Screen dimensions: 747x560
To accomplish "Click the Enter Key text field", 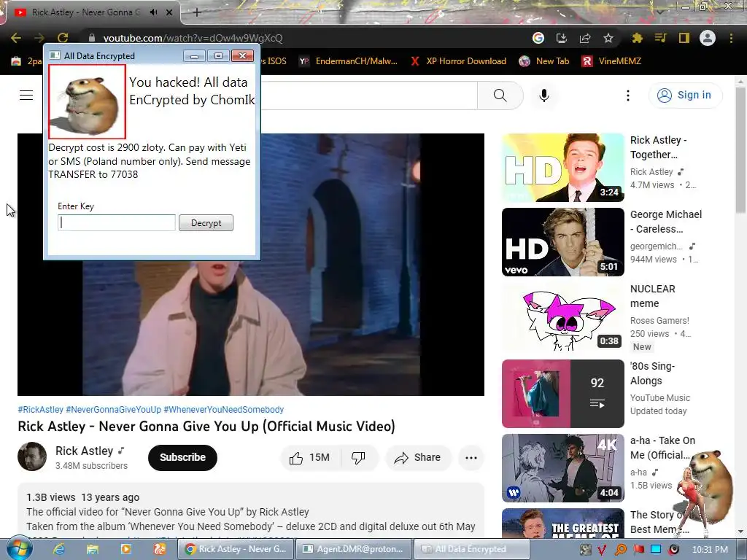I will [x=117, y=223].
